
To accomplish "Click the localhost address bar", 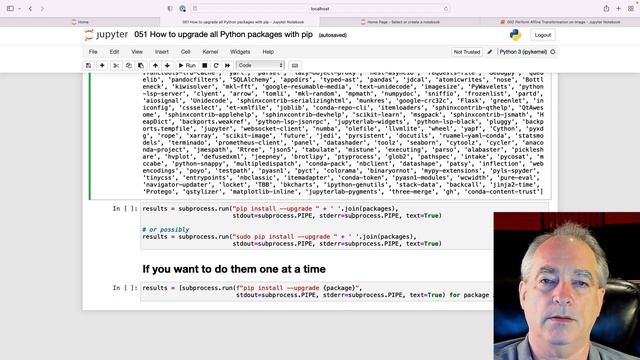I will [x=320, y=9].
